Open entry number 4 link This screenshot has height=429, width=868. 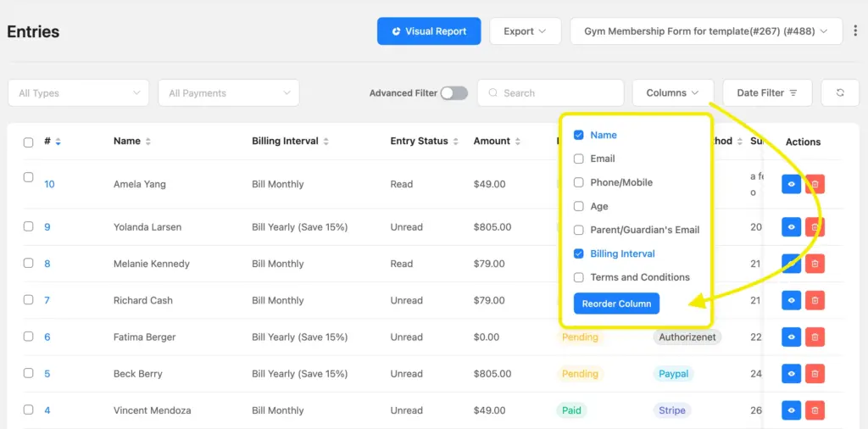[x=47, y=410]
